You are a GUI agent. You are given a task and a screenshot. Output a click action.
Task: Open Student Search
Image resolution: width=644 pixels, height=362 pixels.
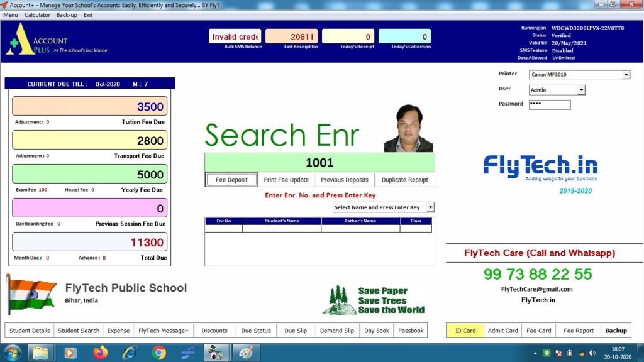click(79, 331)
